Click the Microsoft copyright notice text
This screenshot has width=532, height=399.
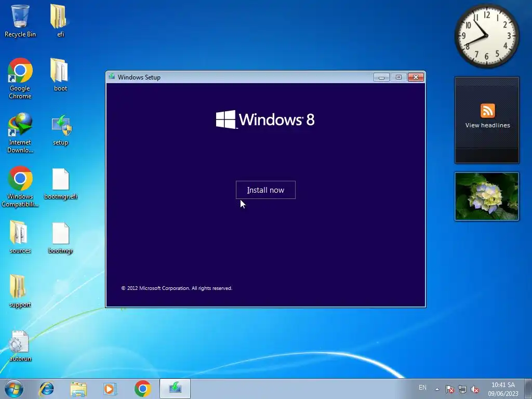[177, 288]
